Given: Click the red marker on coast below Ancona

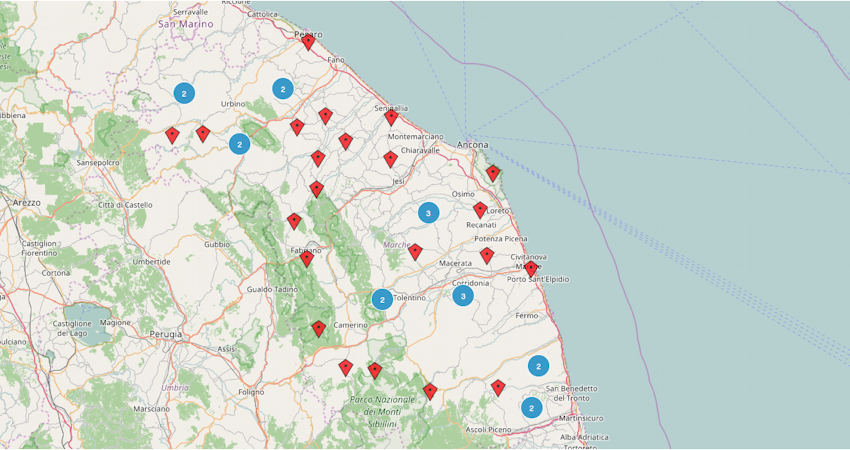Looking at the screenshot, I should tap(493, 173).
